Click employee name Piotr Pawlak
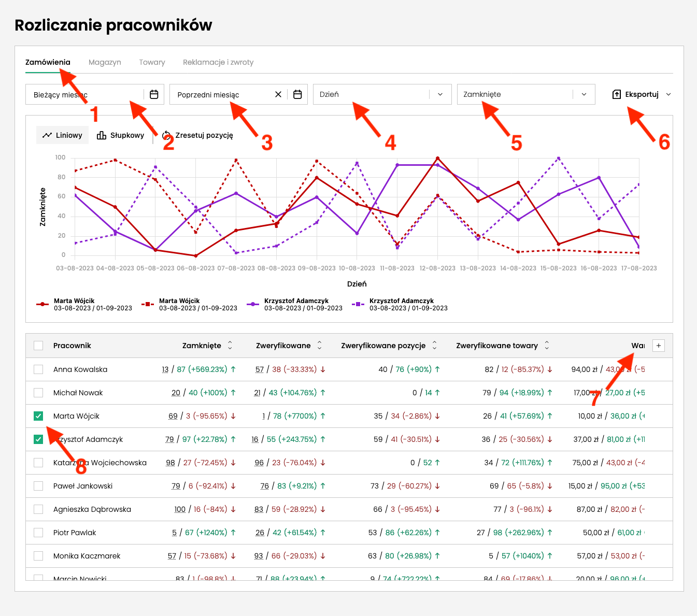Viewport: 697px width, 616px height. coord(75,533)
